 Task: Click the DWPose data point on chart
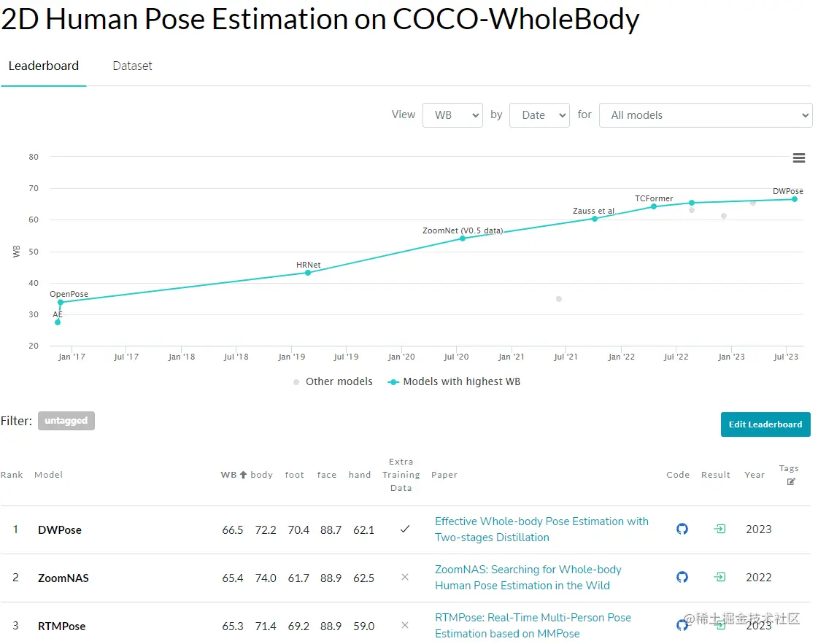pos(794,199)
